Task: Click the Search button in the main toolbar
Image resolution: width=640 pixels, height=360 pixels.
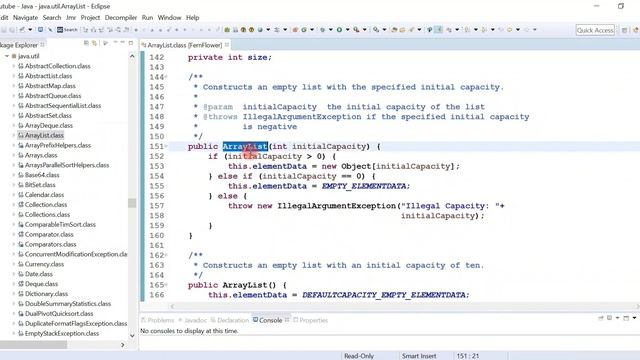Action: point(67,30)
